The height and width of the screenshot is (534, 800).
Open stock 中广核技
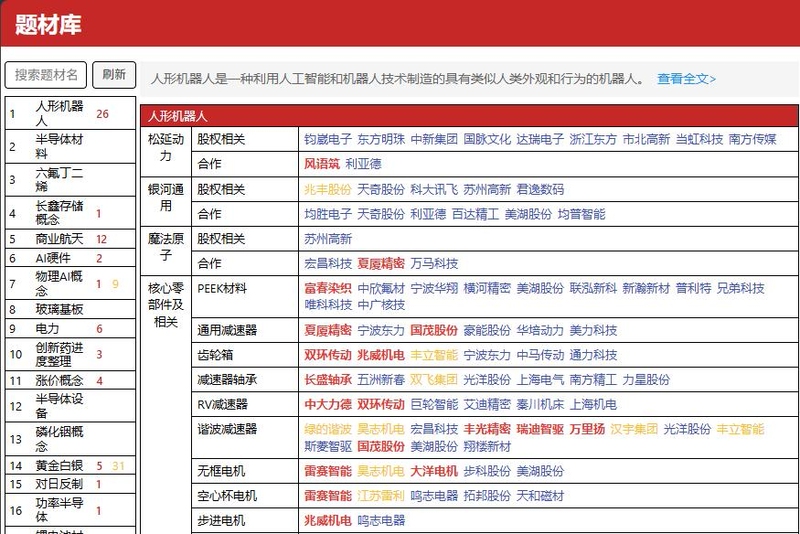pyautogui.click(x=381, y=305)
